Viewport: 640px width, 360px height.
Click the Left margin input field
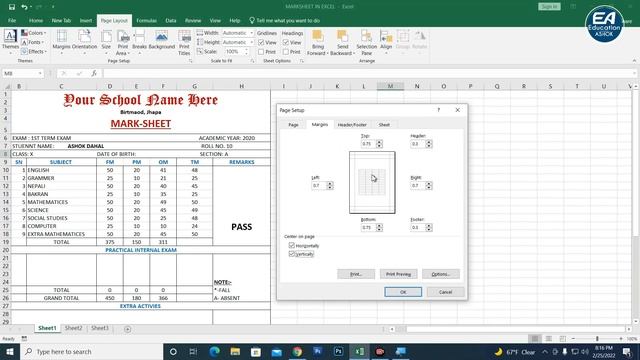coord(319,186)
